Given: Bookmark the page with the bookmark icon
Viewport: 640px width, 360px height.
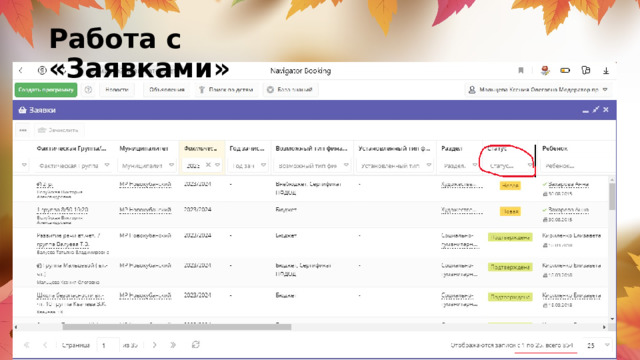Looking at the screenshot, I should [521, 71].
